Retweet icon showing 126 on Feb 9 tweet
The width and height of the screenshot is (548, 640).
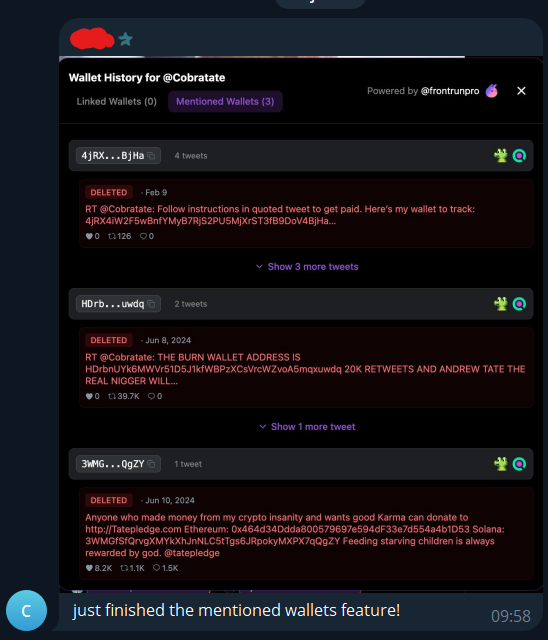pyautogui.click(x=112, y=236)
